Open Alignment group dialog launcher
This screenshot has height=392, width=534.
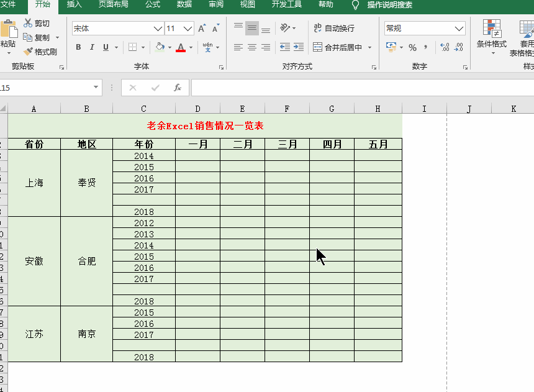[374, 68]
